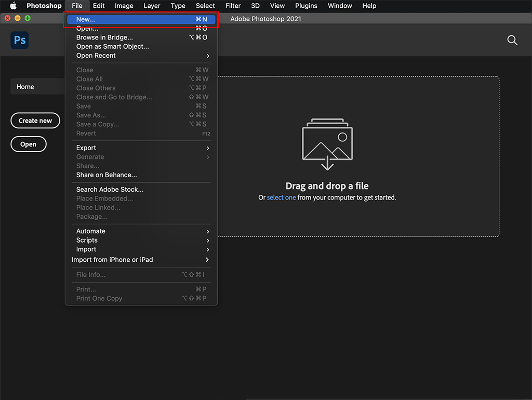Screen dimensions: 532x400
Task: Click the Adobe Photoshop 2021 window title
Action: click(265, 19)
